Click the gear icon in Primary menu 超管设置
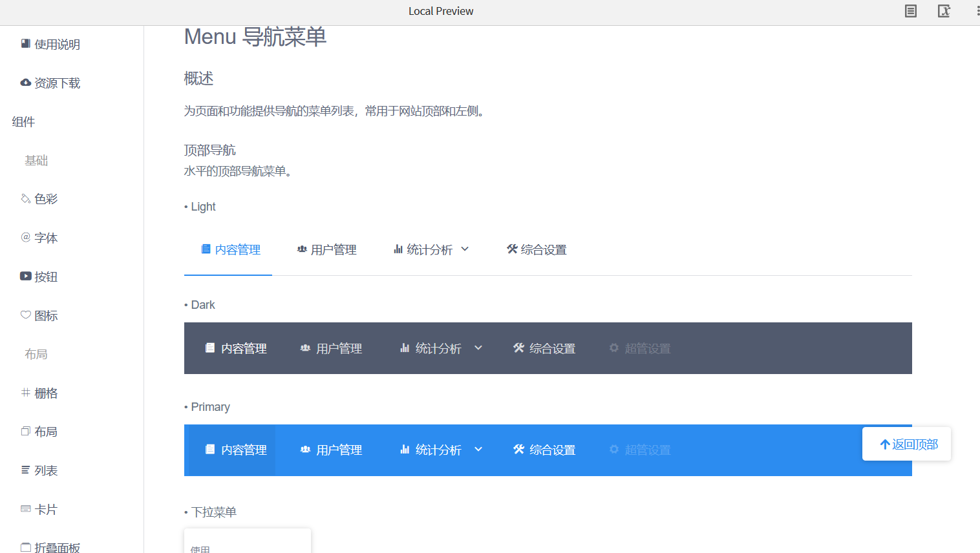The image size is (980, 553). pos(614,449)
